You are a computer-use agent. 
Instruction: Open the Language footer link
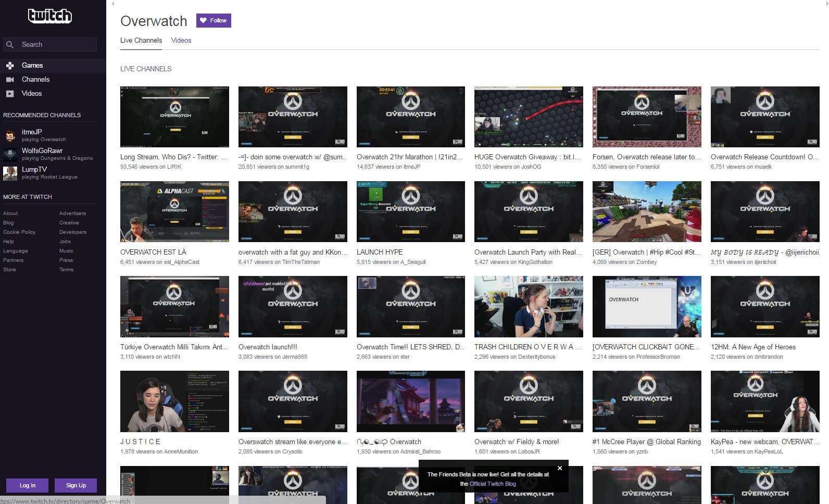(x=16, y=251)
